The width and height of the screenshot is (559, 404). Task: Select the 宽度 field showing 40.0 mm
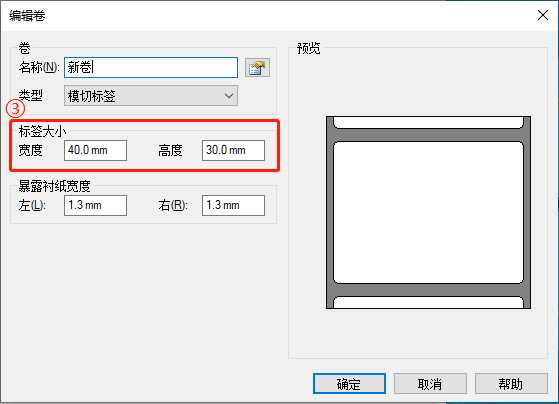point(95,150)
